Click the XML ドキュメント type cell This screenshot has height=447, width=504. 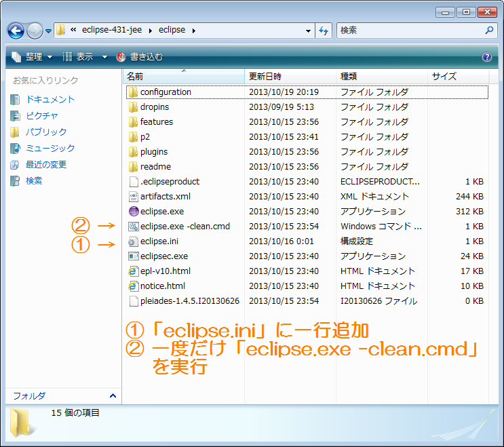click(x=374, y=196)
